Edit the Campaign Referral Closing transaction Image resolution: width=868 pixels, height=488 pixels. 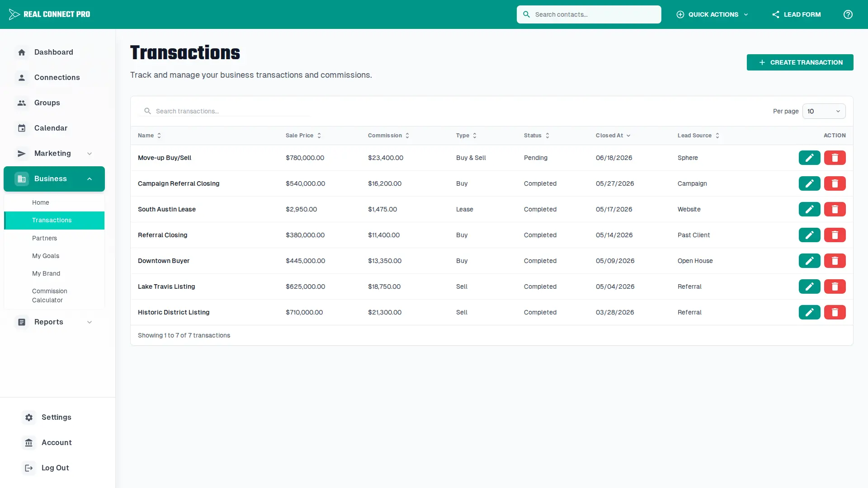pyautogui.click(x=809, y=183)
